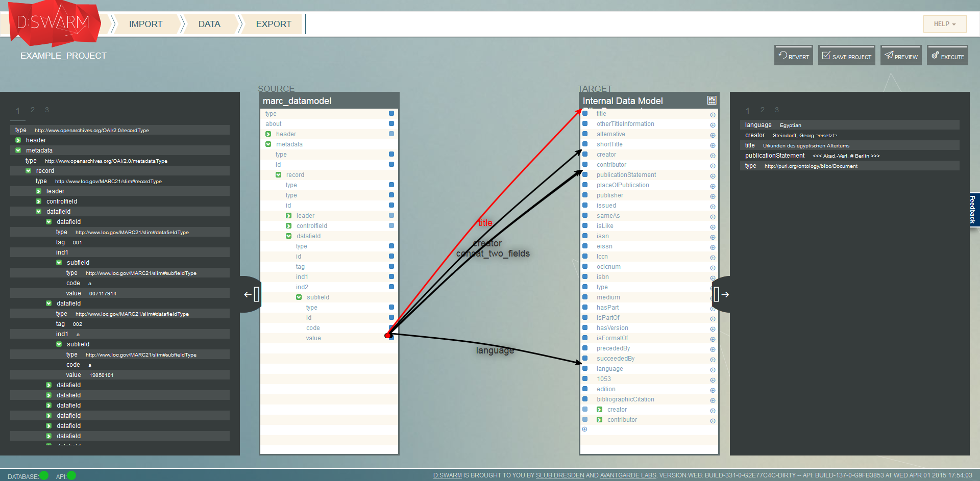980x481 pixels.
Task: Toggle blue square beside about field
Action: pos(391,123)
